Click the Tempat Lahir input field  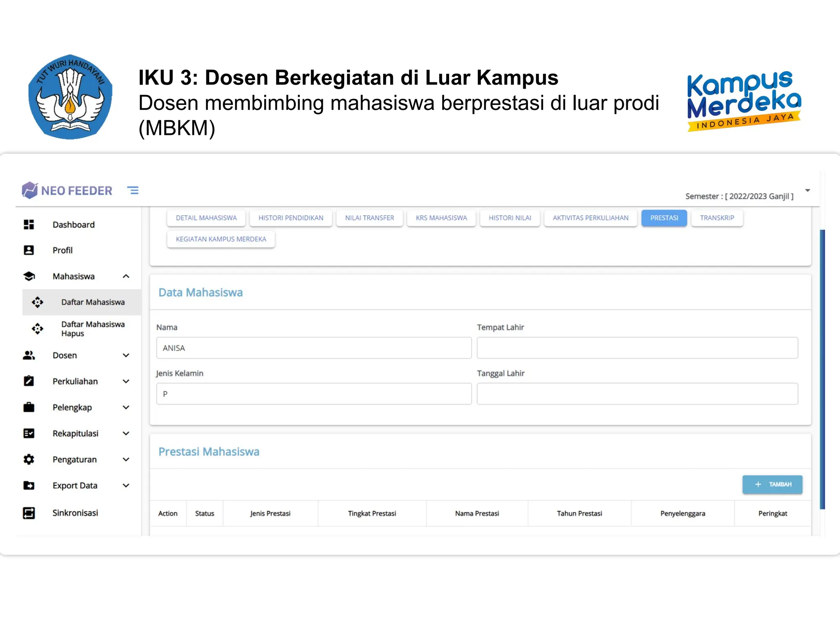coord(637,348)
